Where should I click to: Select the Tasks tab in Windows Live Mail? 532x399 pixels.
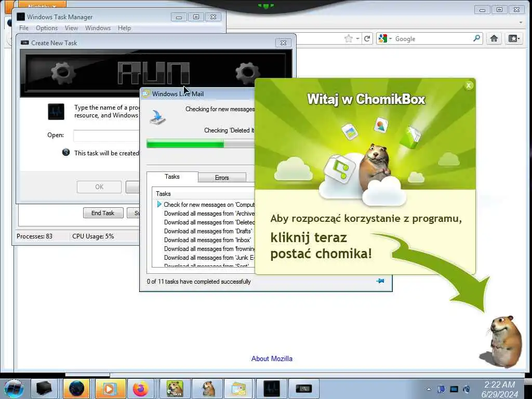pyautogui.click(x=172, y=177)
